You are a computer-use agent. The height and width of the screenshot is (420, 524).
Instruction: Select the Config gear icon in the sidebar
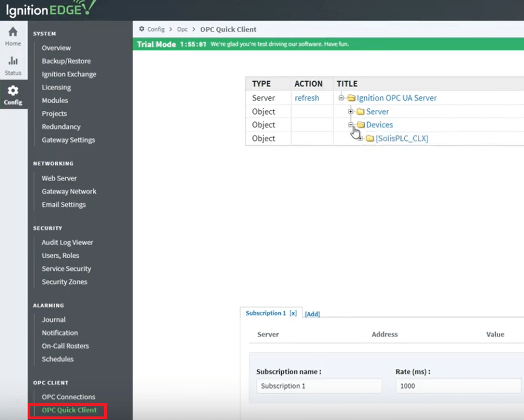coord(14,94)
